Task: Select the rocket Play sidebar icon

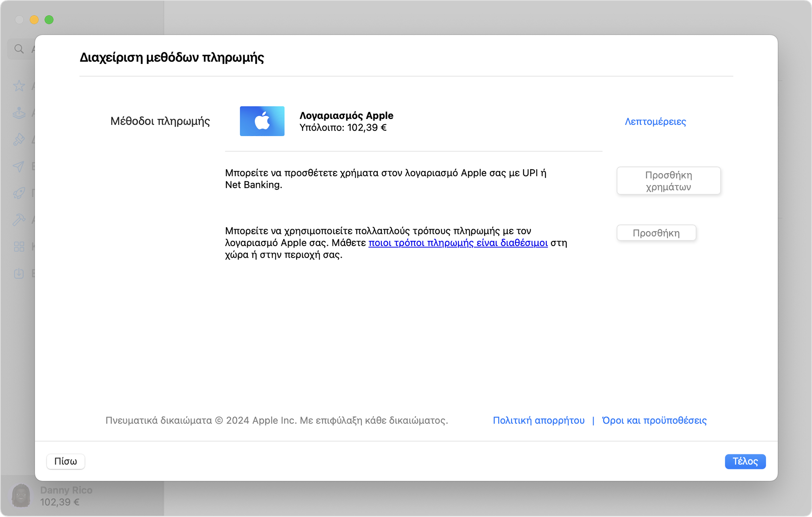Action: click(19, 193)
